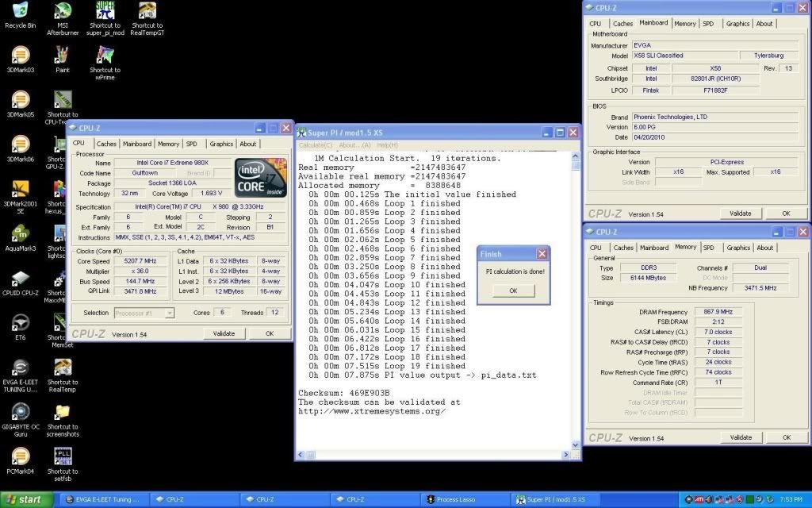Click the Super PI window vertical scrollbar
This screenshot has width=812, height=508.
coord(576,302)
